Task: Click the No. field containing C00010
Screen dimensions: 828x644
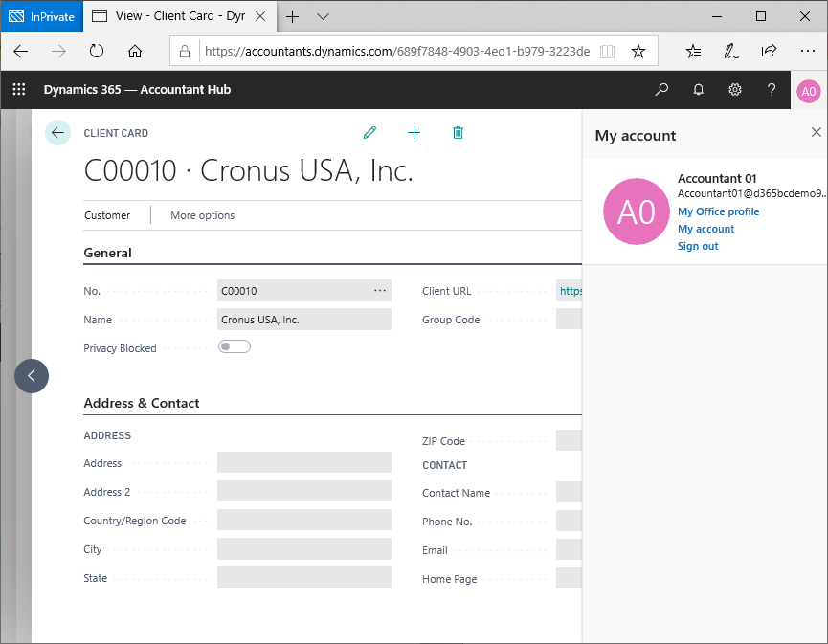Action: (x=304, y=291)
